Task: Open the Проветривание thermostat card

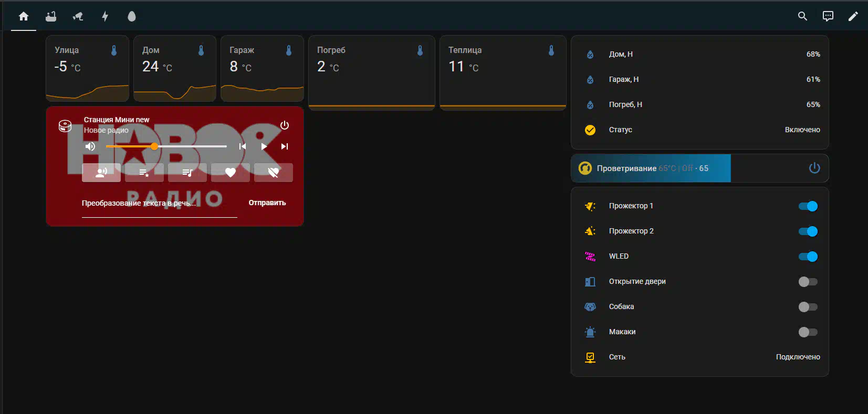Action: coord(700,168)
